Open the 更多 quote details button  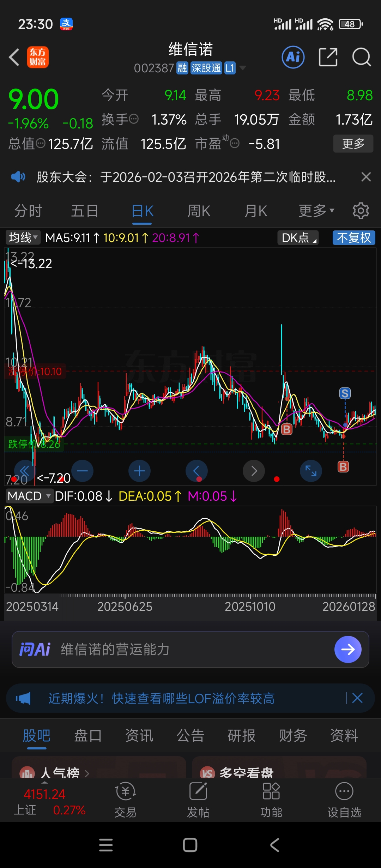click(x=353, y=144)
